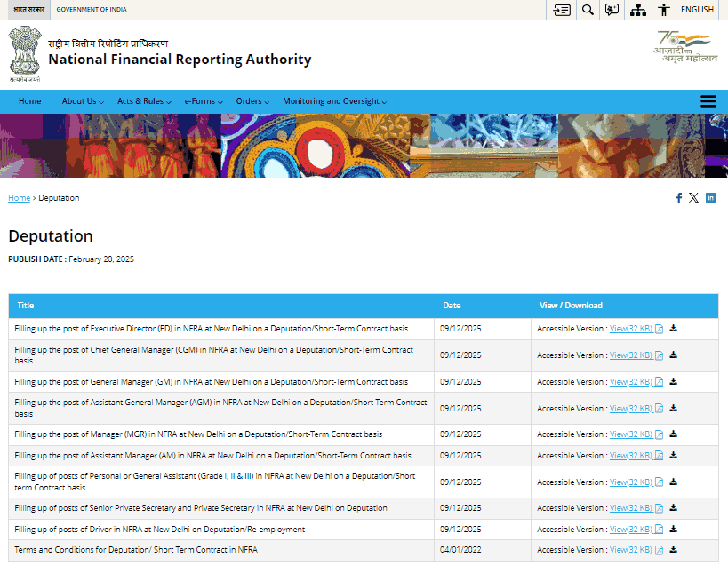Click the social media speech bubble icon
Image resolution: width=728 pixels, height=566 pixels.
(612, 10)
